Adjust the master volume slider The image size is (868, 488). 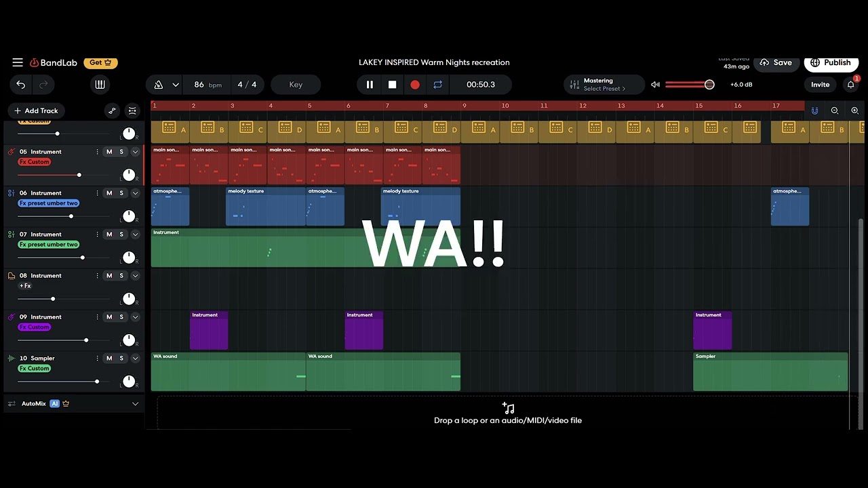(x=690, y=85)
